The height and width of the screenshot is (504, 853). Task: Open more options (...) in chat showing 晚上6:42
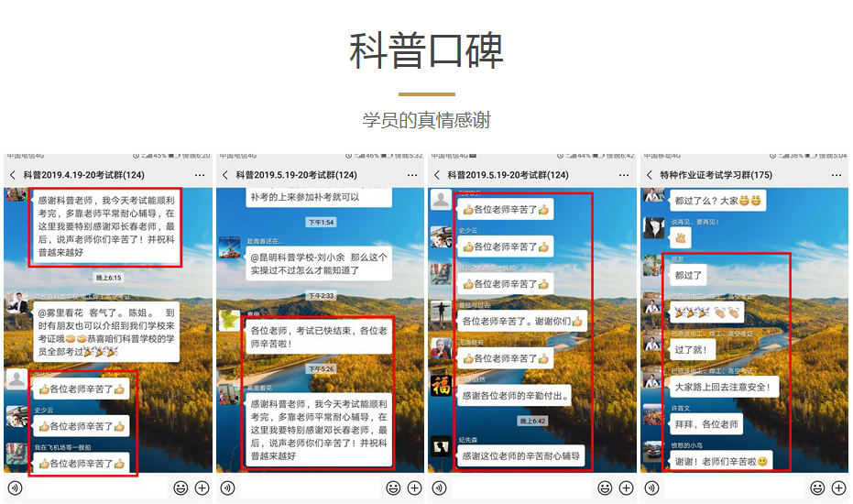pos(624,175)
